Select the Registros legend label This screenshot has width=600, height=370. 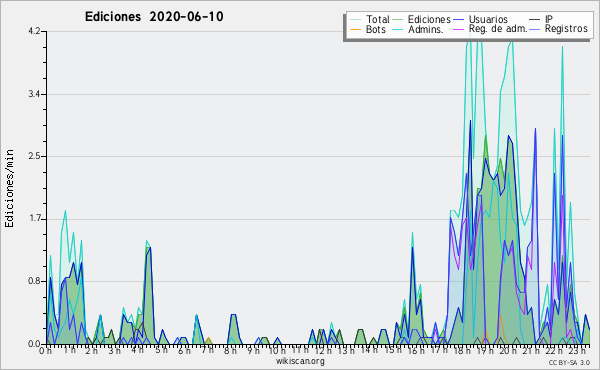click(566, 29)
